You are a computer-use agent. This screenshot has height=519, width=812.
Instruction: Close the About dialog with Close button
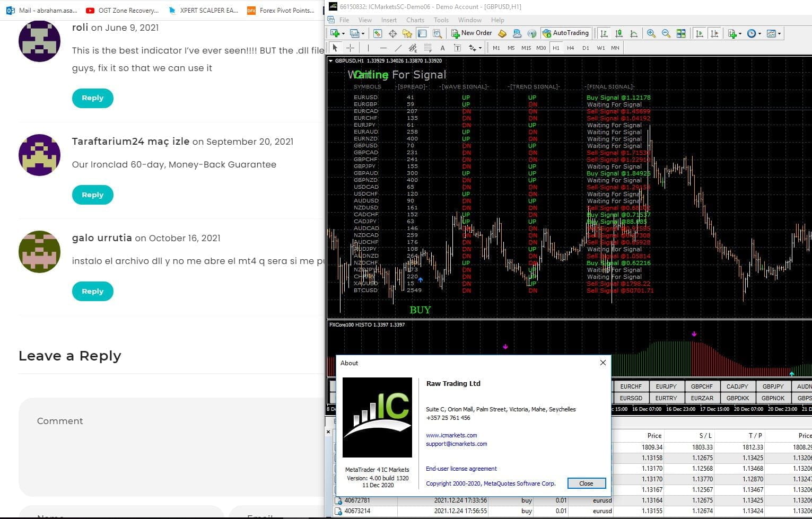pyautogui.click(x=586, y=483)
